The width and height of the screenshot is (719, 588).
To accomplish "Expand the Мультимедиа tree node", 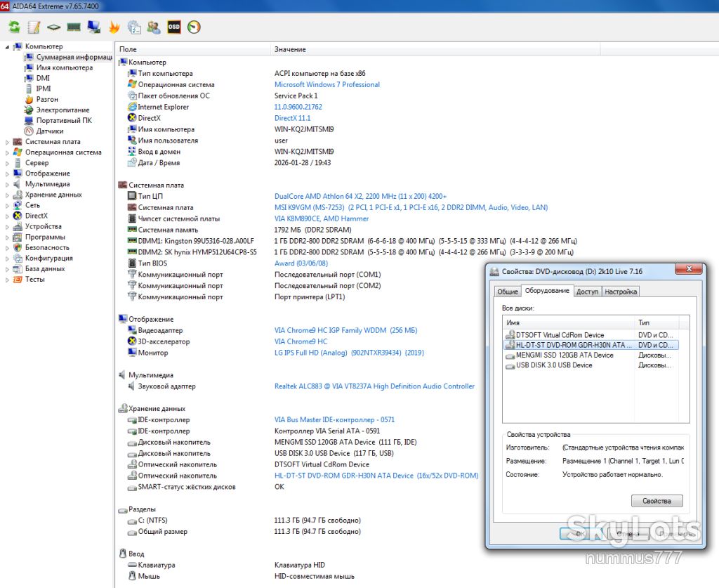I will click(7, 184).
